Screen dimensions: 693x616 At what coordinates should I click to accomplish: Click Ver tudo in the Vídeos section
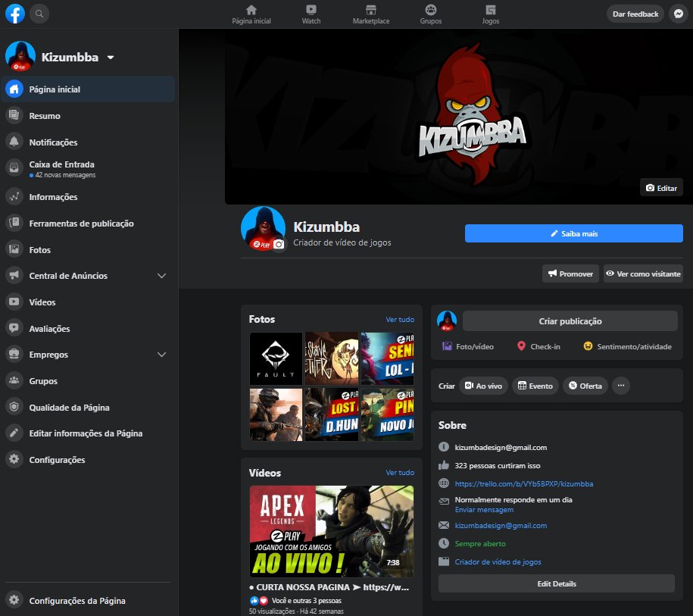(x=400, y=472)
